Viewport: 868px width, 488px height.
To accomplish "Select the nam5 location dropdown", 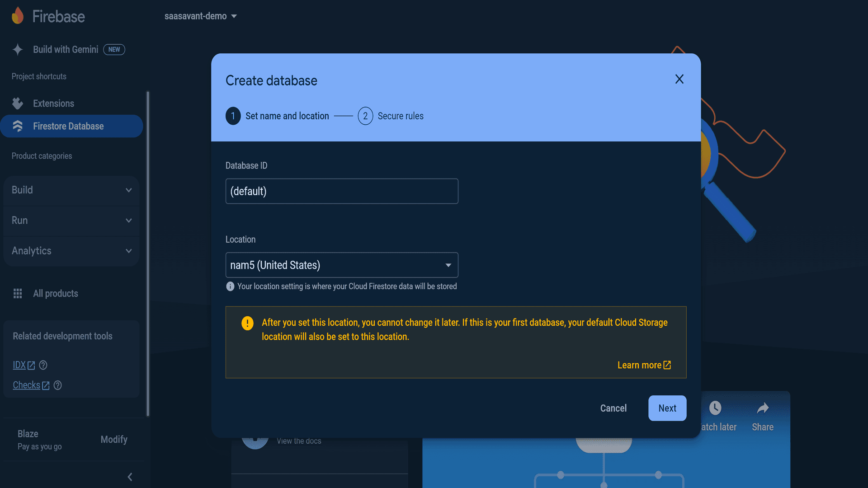I will tap(341, 264).
